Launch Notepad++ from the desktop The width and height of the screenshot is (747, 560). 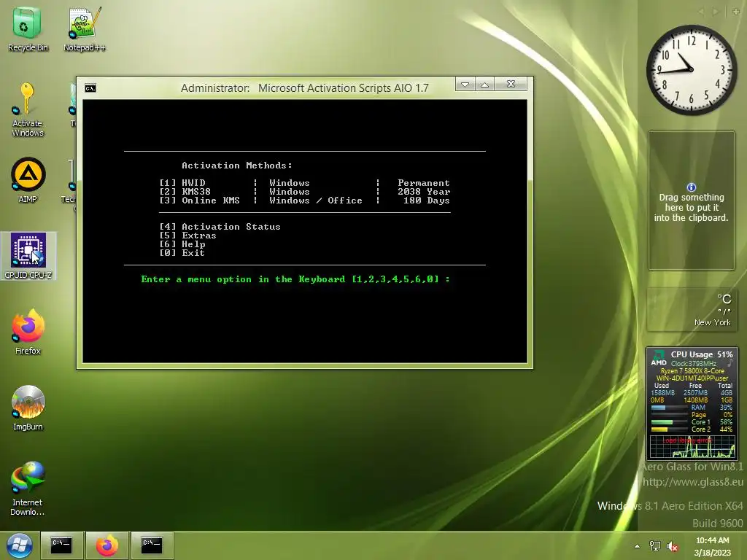(85, 29)
